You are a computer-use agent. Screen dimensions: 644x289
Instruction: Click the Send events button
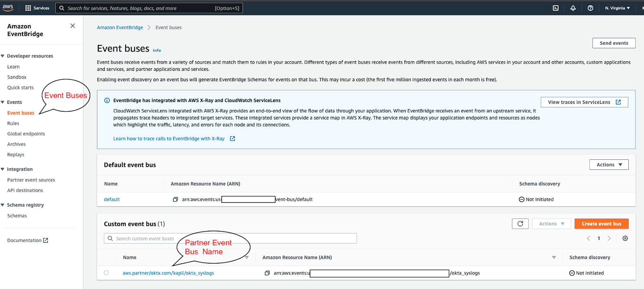614,43
